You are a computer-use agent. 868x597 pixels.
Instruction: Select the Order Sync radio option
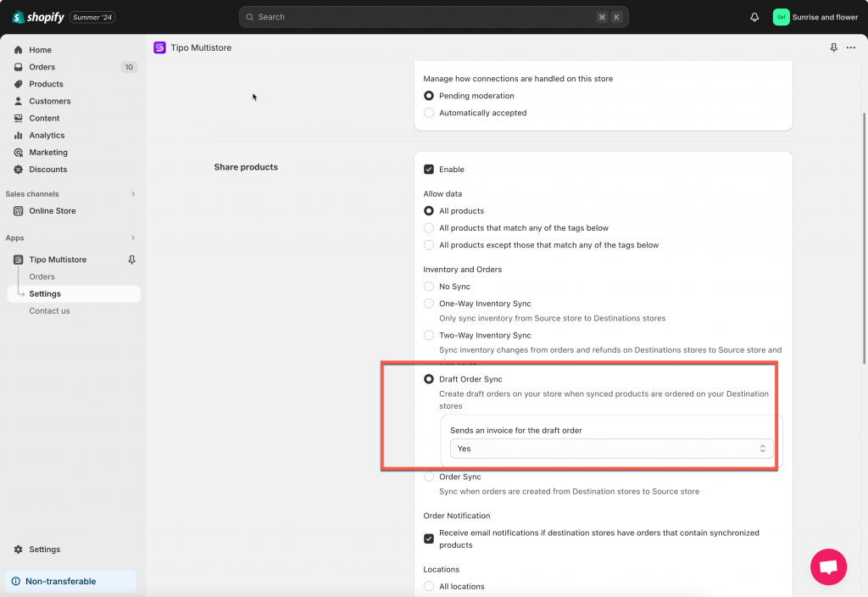pyautogui.click(x=429, y=477)
